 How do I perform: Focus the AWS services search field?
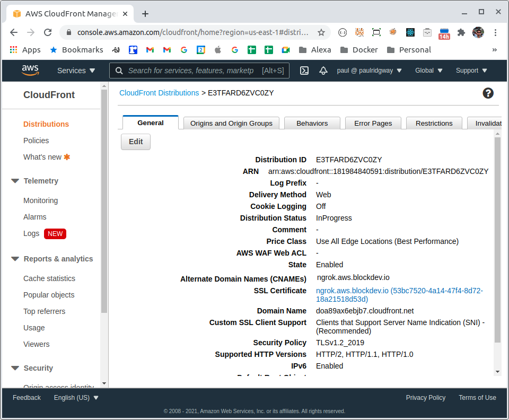[x=199, y=71]
